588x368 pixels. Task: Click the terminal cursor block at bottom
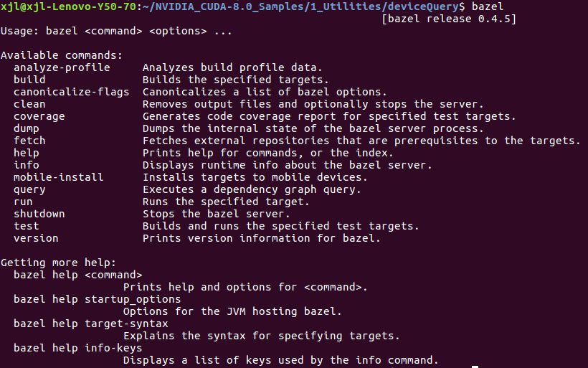tap(475, 367)
